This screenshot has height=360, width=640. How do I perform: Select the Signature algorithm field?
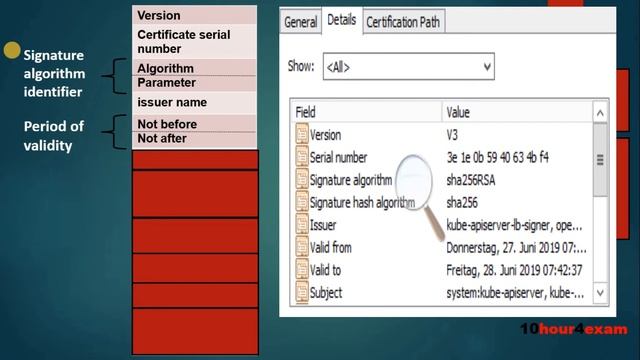point(442,180)
